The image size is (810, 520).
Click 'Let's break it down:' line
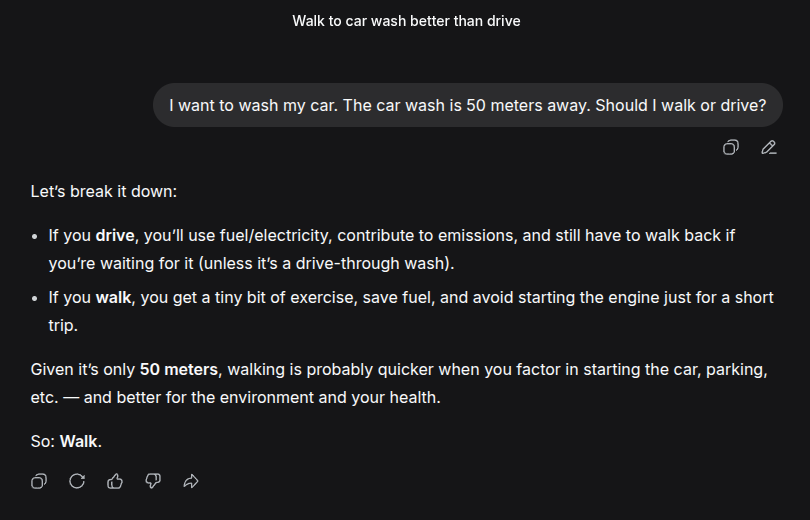(104, 191)
